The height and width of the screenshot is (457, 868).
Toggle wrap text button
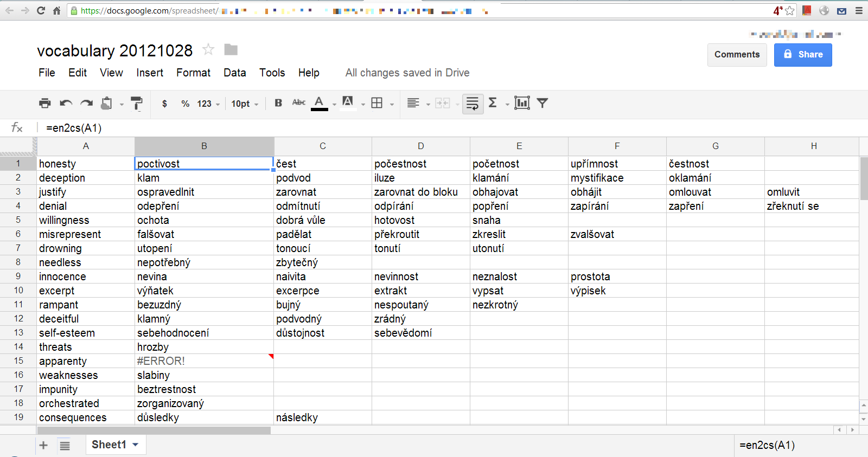(x=473, y=103)
